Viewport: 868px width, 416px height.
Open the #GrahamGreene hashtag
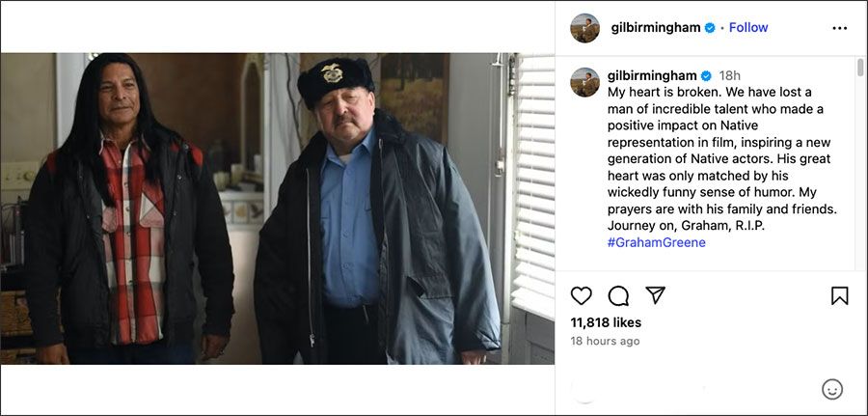click(x=656, y=242)
